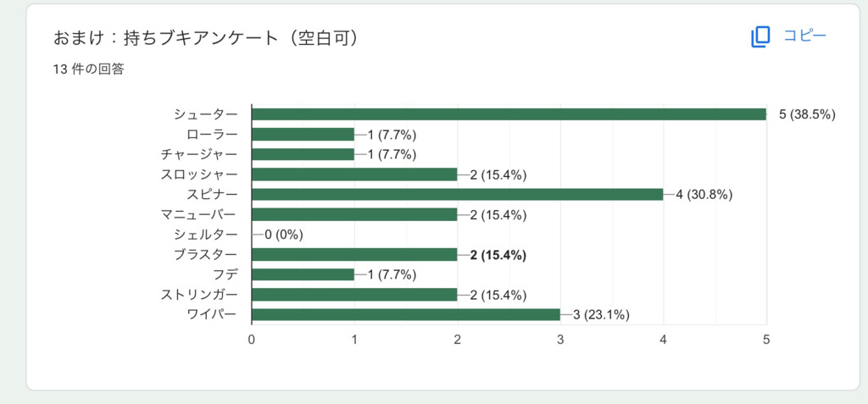Viewport: 868px width, 404px height.
Task: Click the 3 (23.1%) data label
Action: tap(601, 315)
